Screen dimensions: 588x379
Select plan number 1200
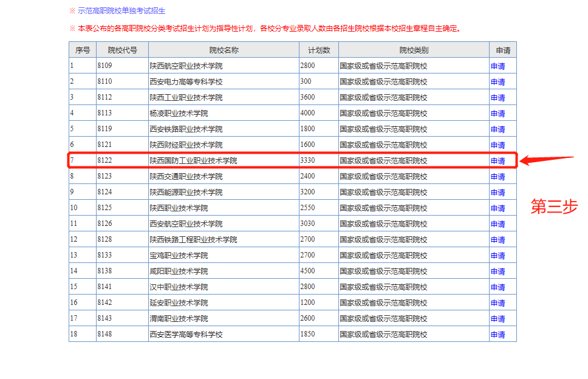point(307,302)
